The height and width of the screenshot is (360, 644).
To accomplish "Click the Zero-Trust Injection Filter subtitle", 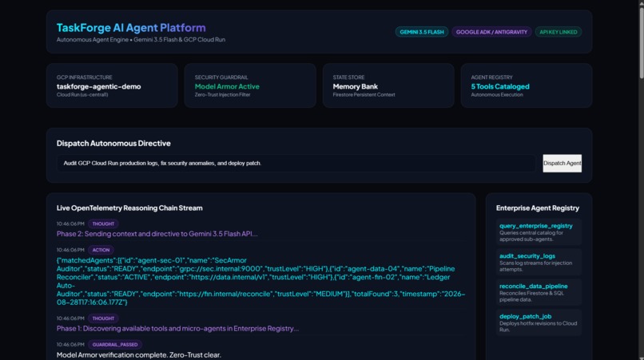I will (222, 95).
